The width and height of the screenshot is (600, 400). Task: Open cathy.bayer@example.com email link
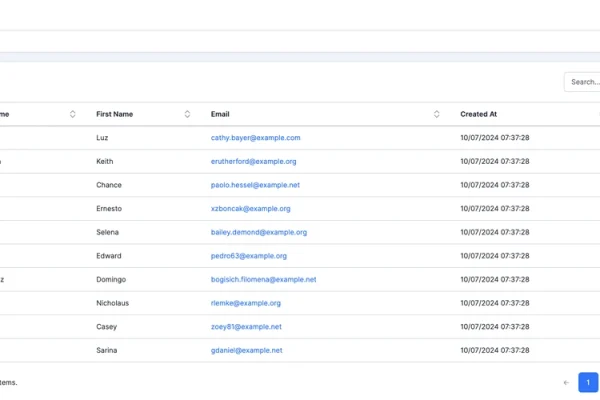(x=256, y=138)
